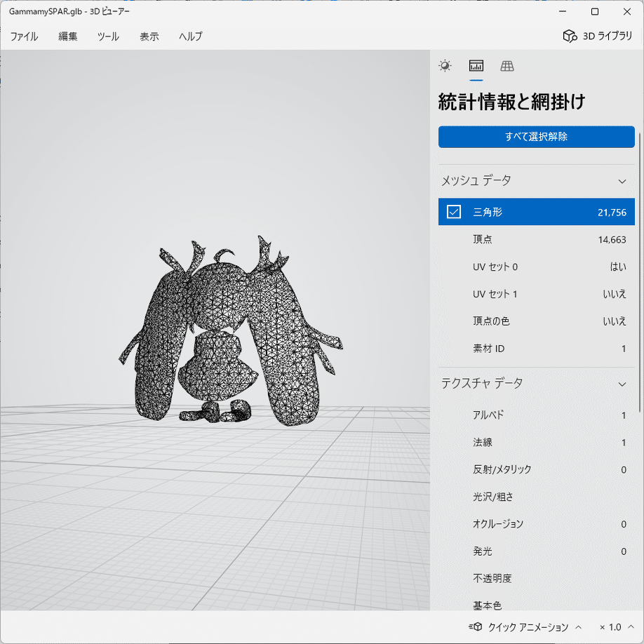Open the ファイル menu
Screen dimensions: 644x644
(x=24, y=36)
